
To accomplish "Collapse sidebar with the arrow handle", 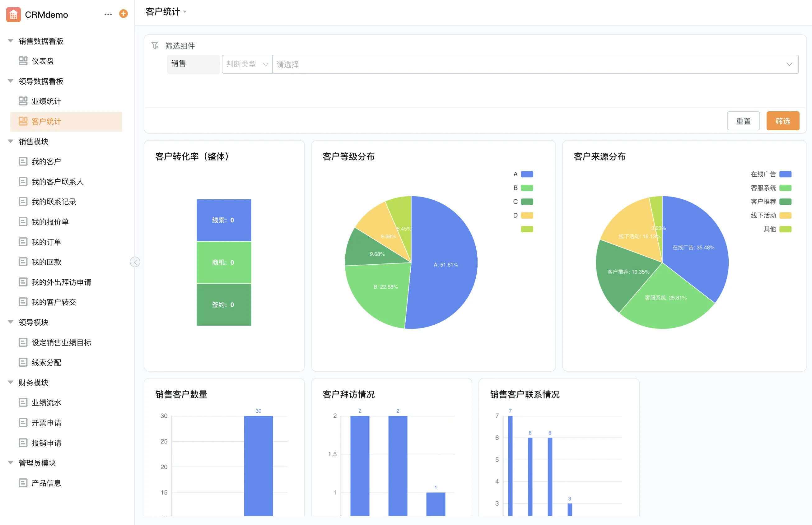I will click(135, 262).
